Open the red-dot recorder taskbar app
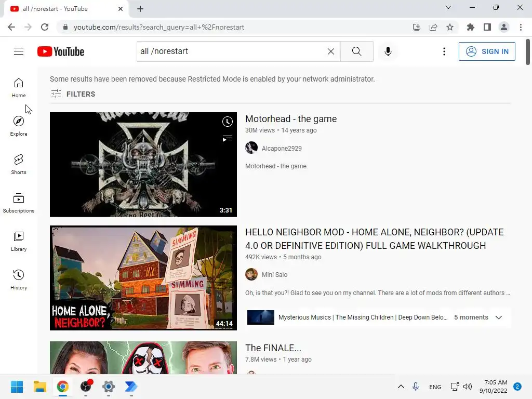 point(86,387)
